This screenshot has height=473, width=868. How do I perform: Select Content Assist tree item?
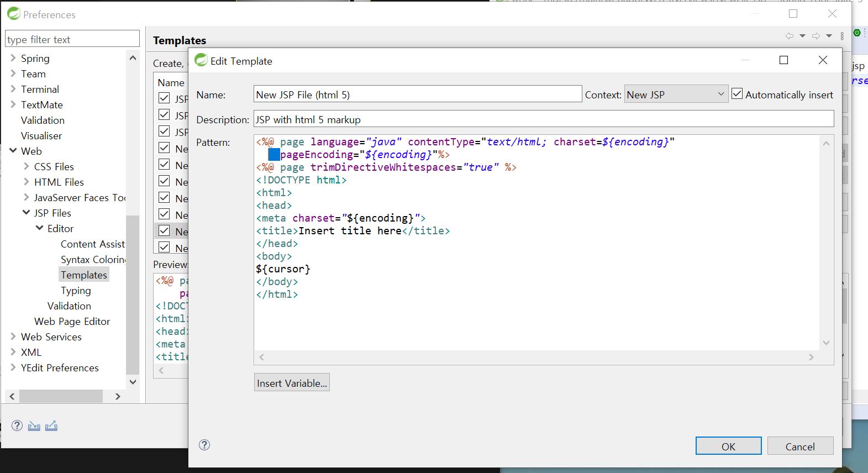(x=93, y=244)
